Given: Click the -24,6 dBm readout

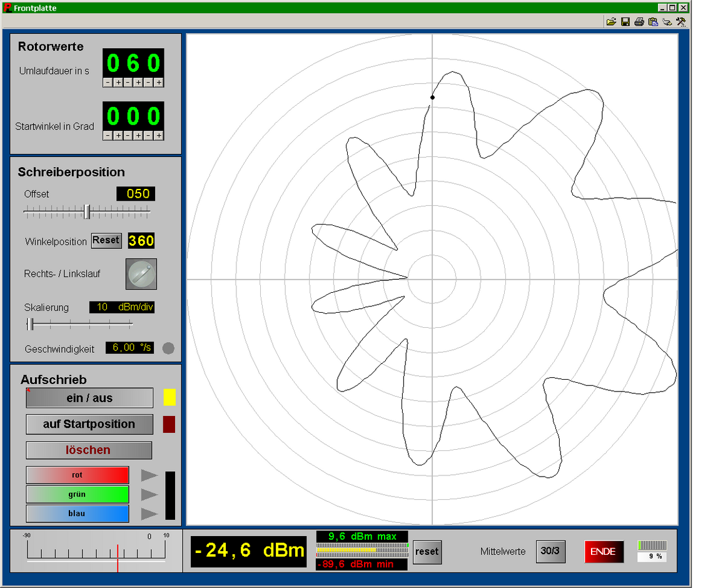Looking at the screenshot, I should tap(249, 550).
